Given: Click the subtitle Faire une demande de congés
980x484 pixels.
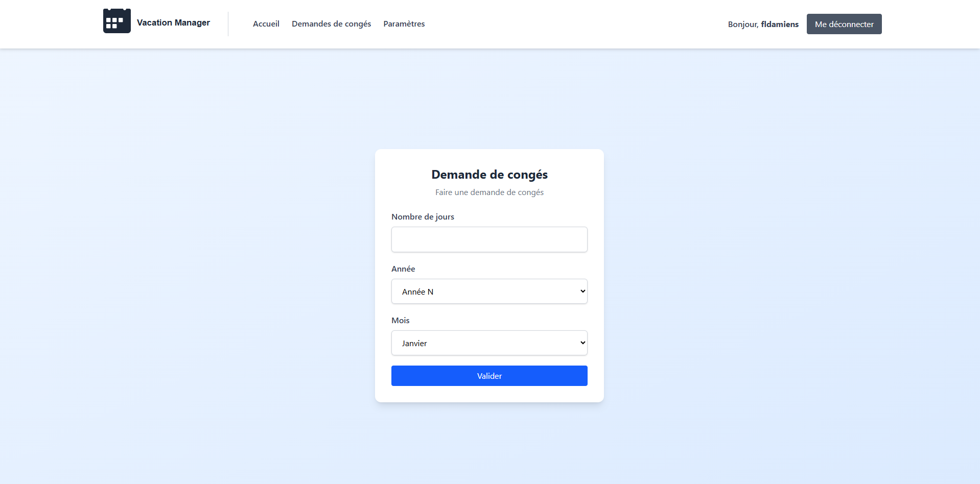Looking at the screenshot, I should (489, 192).
